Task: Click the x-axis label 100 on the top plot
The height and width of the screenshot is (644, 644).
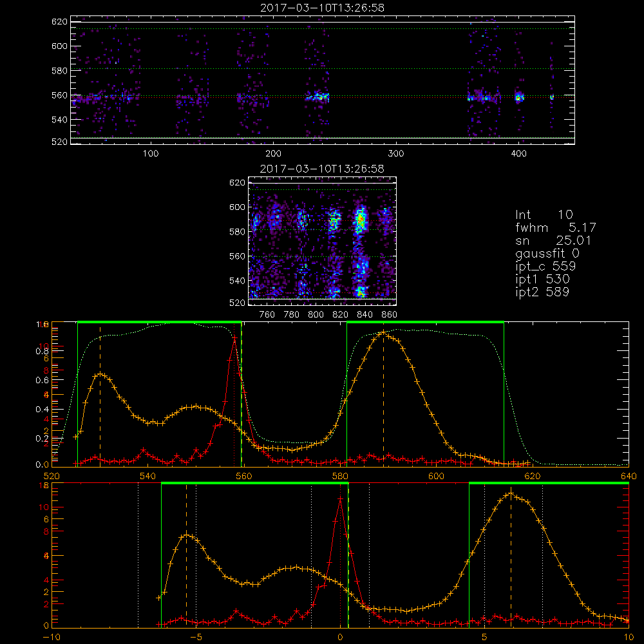Action: tap(151, 154)
